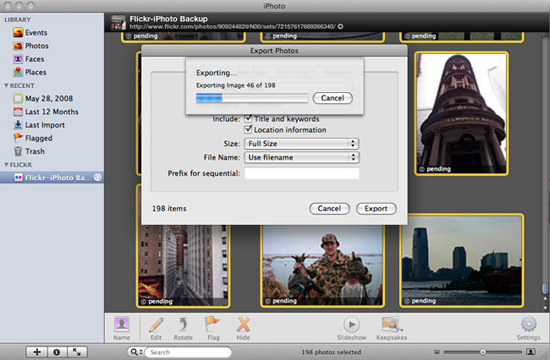550x360 pixels.
Task: Click the Rotate tool
Action: pyautogui.click(x=183, y=328)
